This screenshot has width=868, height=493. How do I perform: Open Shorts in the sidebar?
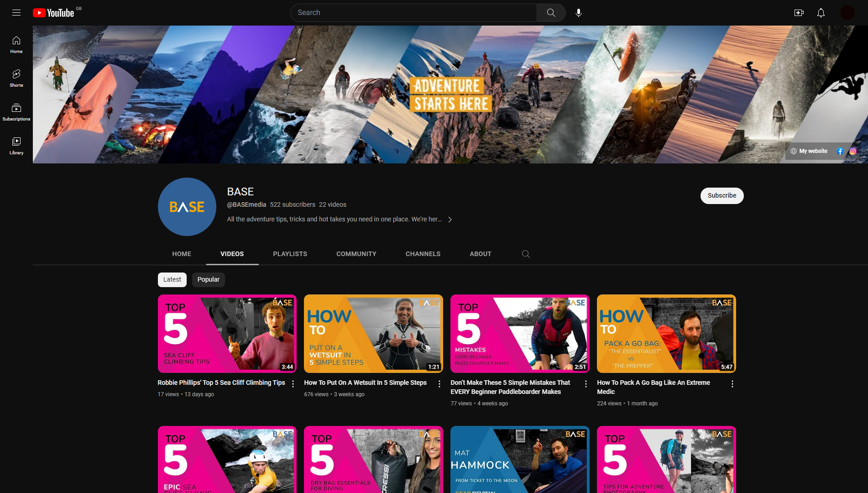16,79
